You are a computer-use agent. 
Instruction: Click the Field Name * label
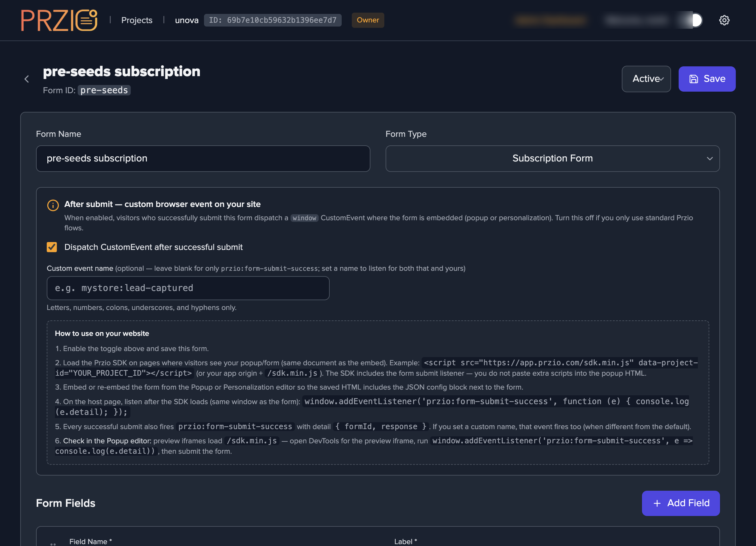point(91,541)
